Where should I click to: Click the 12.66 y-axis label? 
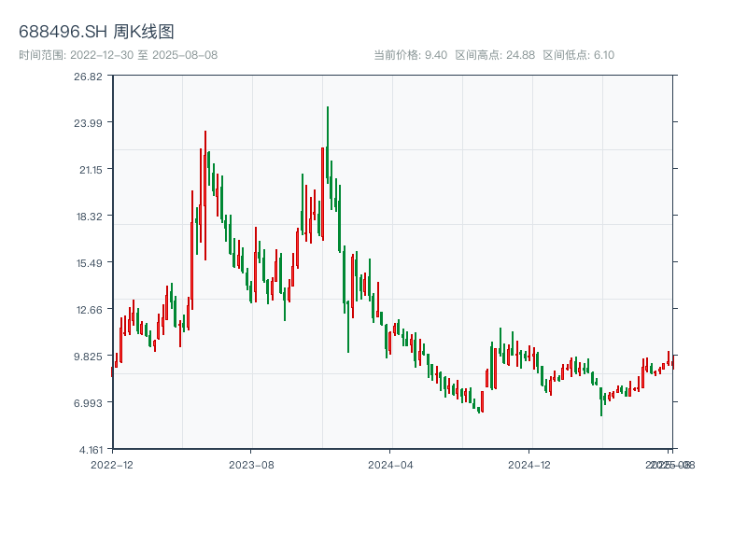[89, 310]
